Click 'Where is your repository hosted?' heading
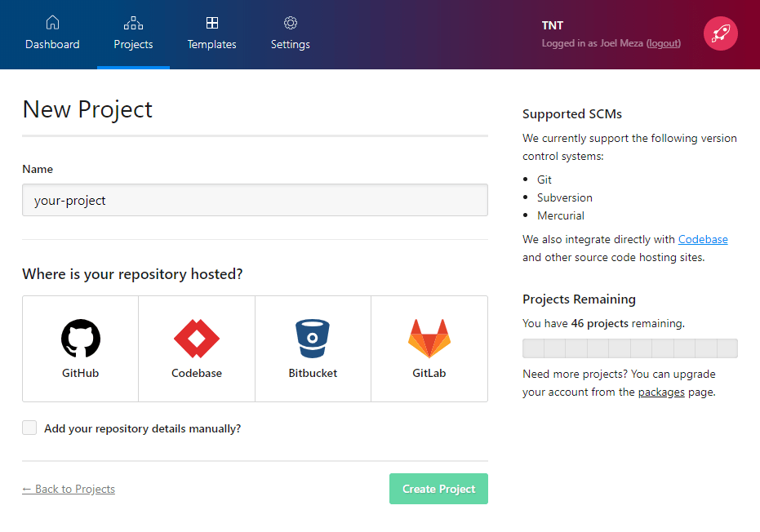The image size is (760, 532). pyautogui.click(x=132, y=274)
